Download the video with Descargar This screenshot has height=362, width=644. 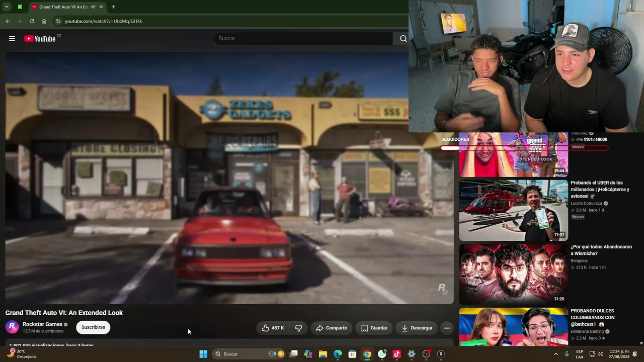coord(417,328)
